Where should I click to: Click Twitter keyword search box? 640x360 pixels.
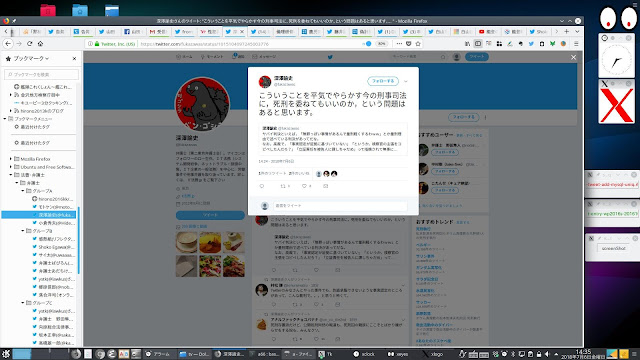(x=418, y=57)
